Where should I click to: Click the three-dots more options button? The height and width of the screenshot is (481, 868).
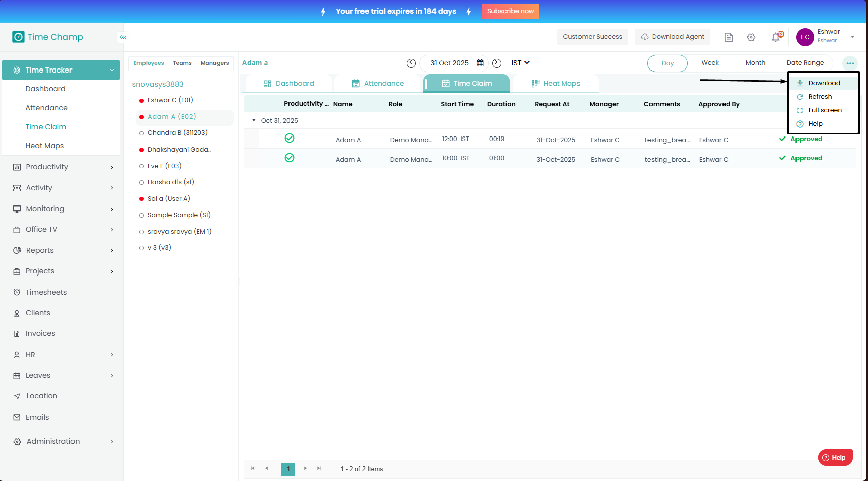pos(850,63)
